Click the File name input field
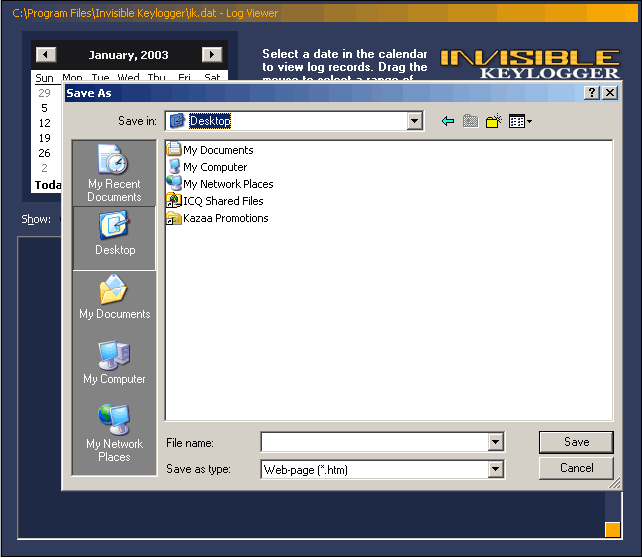Viewport: 642px width, 558px height. coord(375,442)
